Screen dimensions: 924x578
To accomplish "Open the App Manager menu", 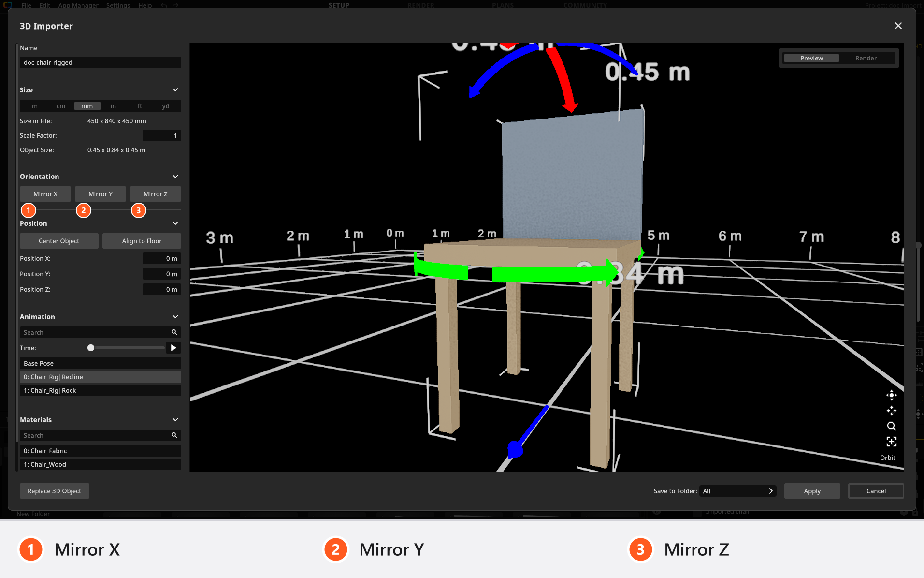I will tap(78, 5).
